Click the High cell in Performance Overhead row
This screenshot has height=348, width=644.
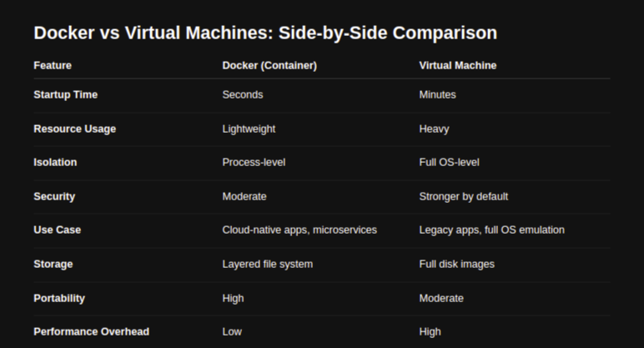[430, 331]
